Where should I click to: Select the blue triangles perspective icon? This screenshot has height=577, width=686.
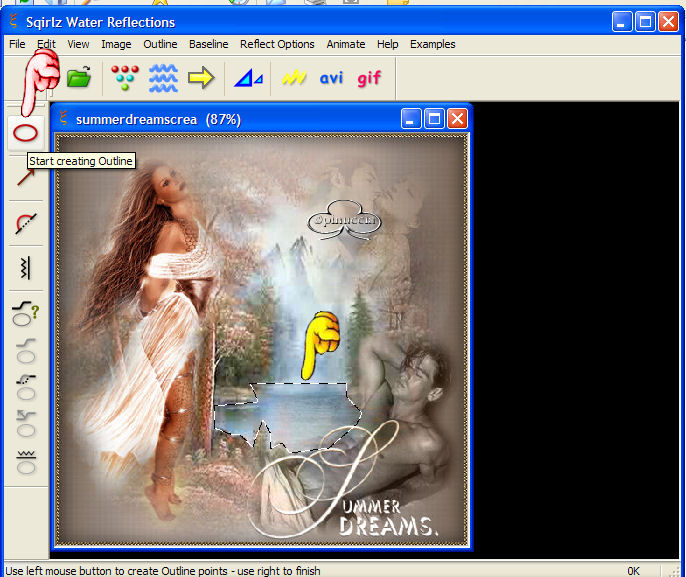click(248, 78)
